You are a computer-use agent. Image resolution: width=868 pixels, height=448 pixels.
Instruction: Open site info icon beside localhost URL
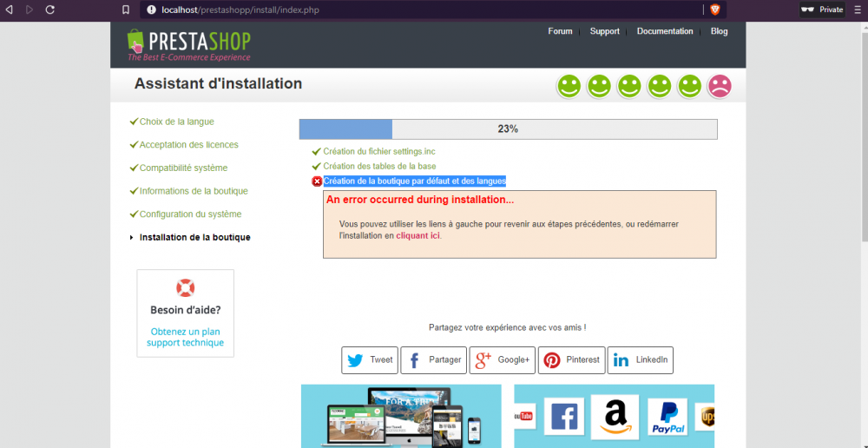(150, 10)
